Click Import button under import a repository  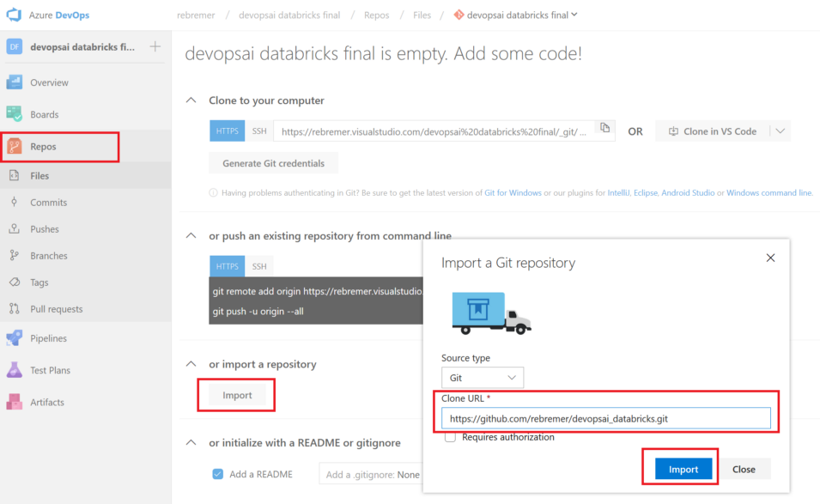pos(238,395)
